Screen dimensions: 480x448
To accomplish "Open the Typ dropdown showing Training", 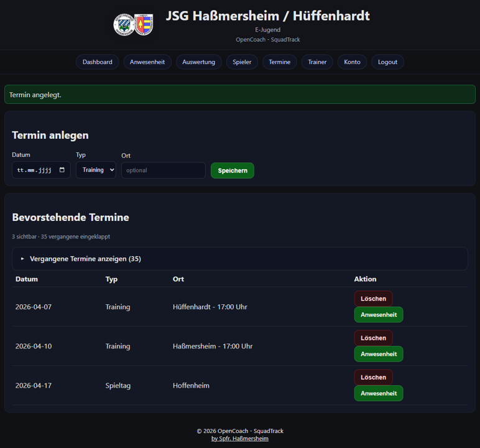I will pyautogui.click(x=96, y=170).
